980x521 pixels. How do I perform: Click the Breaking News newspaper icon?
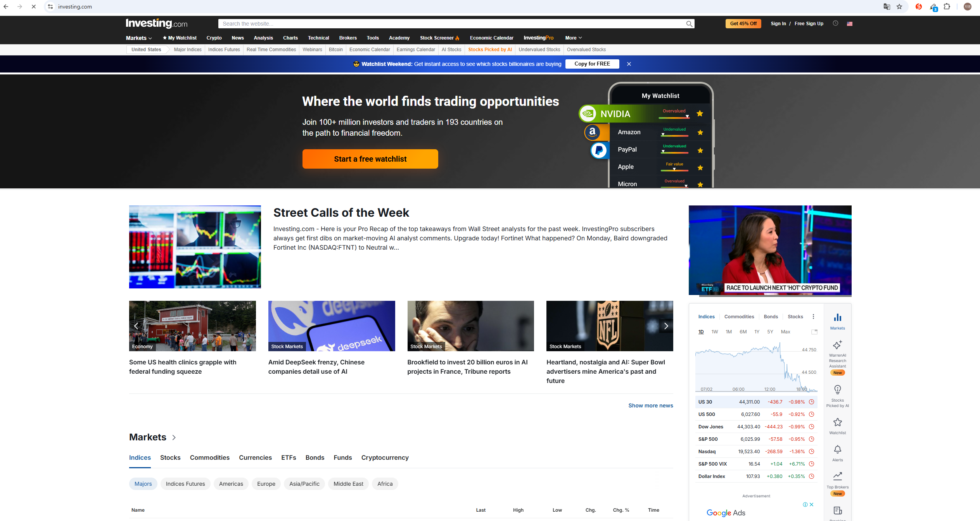[838, 511]
